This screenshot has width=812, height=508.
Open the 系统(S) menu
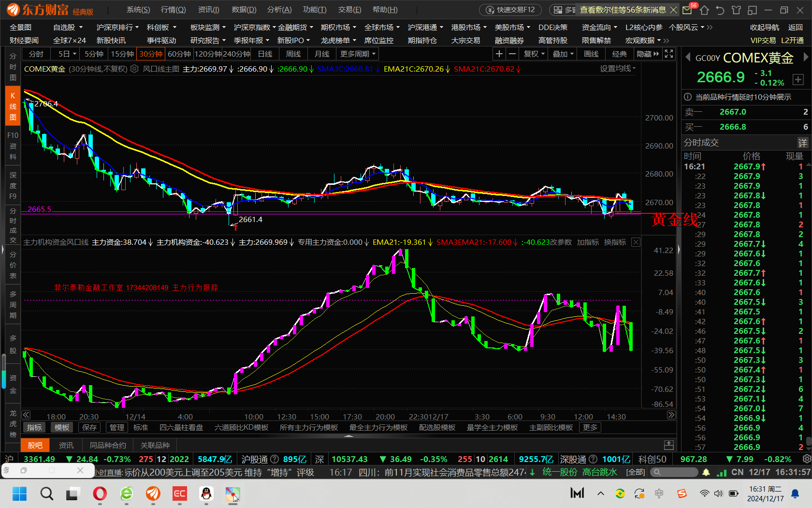pos(138,10)
